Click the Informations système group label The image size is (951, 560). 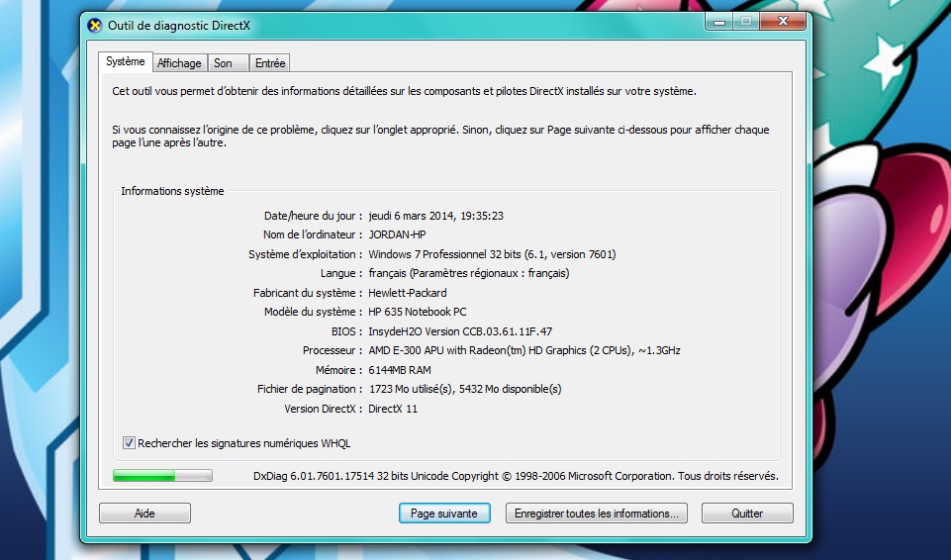pyautogui.click(x=172, y=191)
